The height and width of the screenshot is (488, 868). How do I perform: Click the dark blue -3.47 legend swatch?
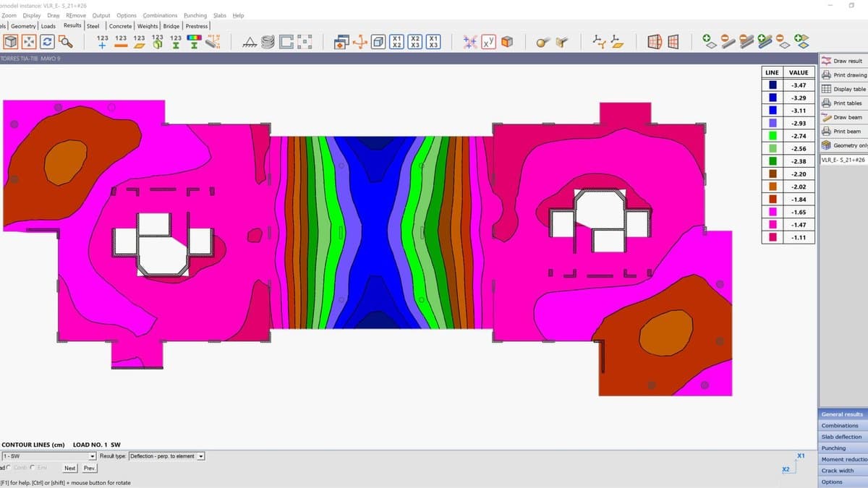point(773,85)
